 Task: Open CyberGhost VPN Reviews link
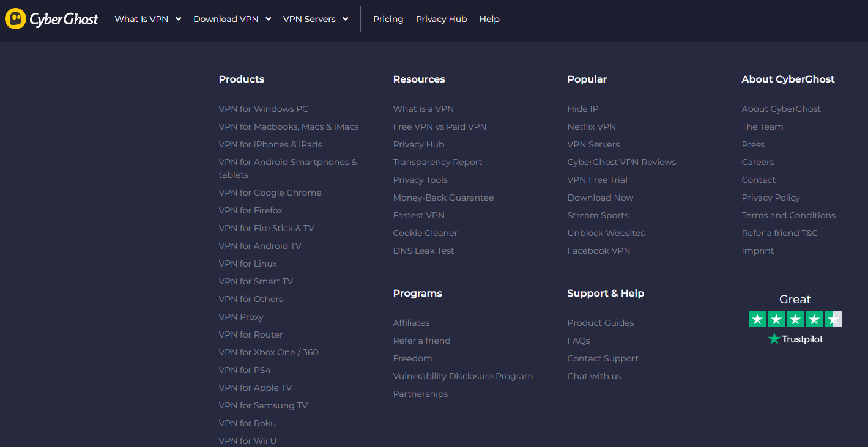[x=622, y=162]
